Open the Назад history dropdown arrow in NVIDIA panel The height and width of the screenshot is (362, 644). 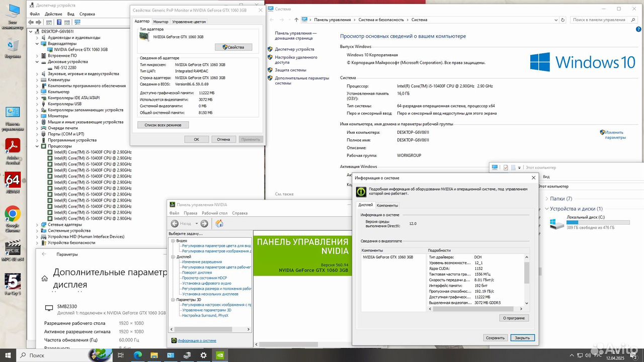[x=196, y=224]
